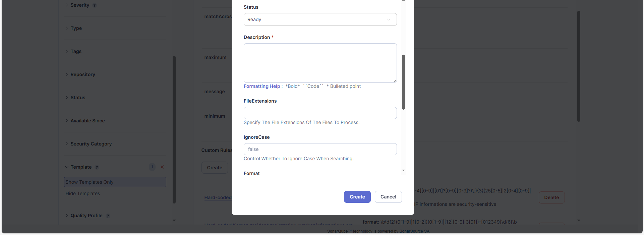This screenshot has height=235, width=644.
Task: Open help tooltip next to Quality Profile
Action: 108,216
